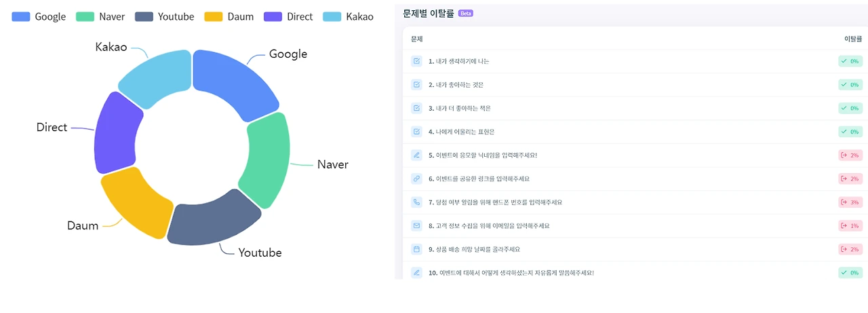
Task: Click the calendar icon beside question 9
Action: pyautogui.click(x=416, y=249)
